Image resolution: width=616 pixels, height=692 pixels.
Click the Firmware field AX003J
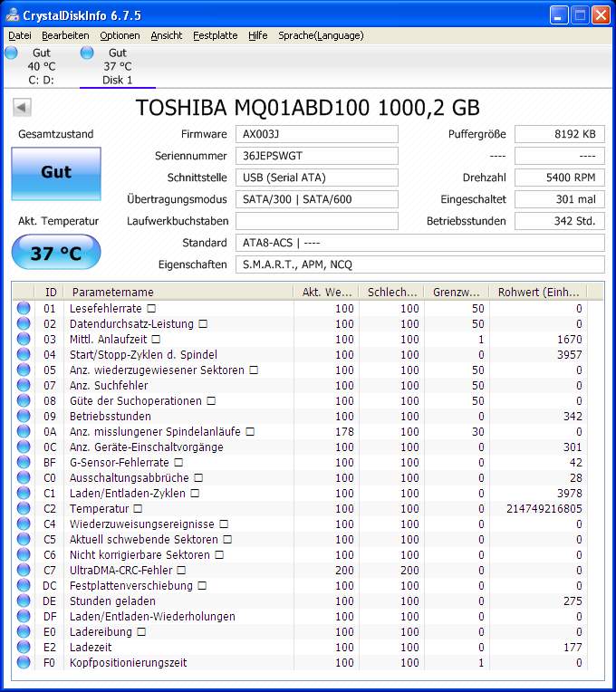click(317, 134)
